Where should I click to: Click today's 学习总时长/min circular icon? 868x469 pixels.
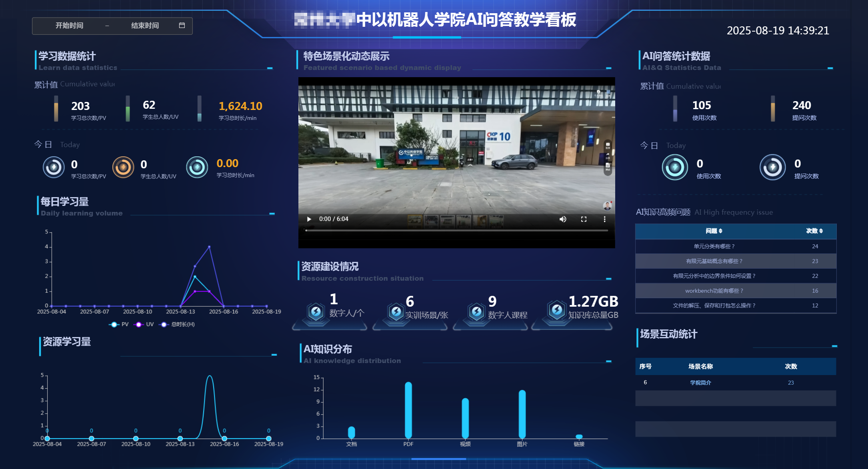(x=197, y=167)
